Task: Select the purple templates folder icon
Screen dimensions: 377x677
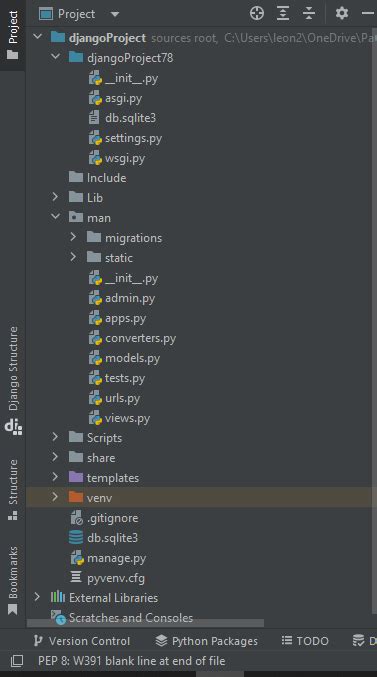Action: point(76,477)
